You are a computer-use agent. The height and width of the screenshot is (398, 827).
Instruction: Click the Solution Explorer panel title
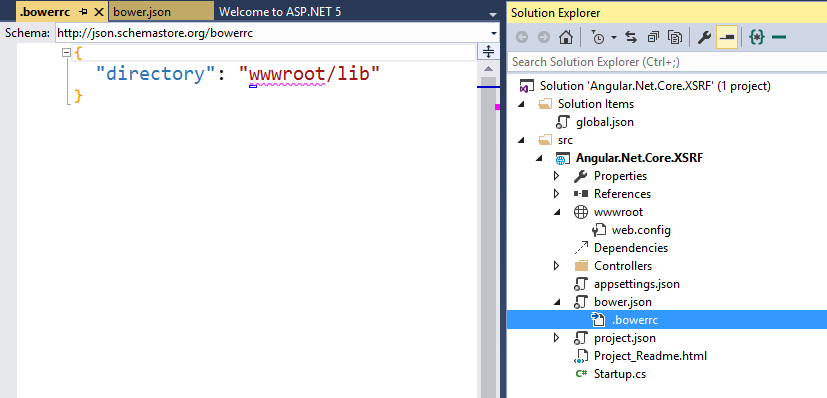tap(555, 13)
